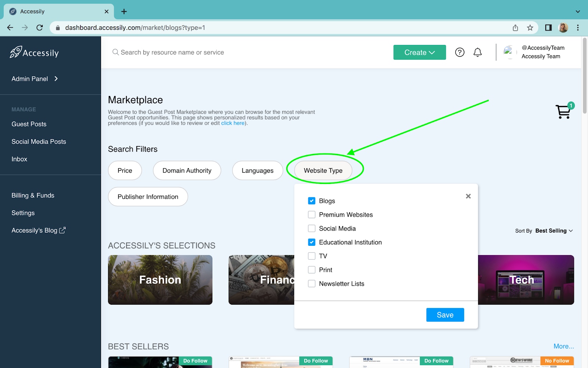Open a new browser tab
The image size is (588, 368).
124,11
